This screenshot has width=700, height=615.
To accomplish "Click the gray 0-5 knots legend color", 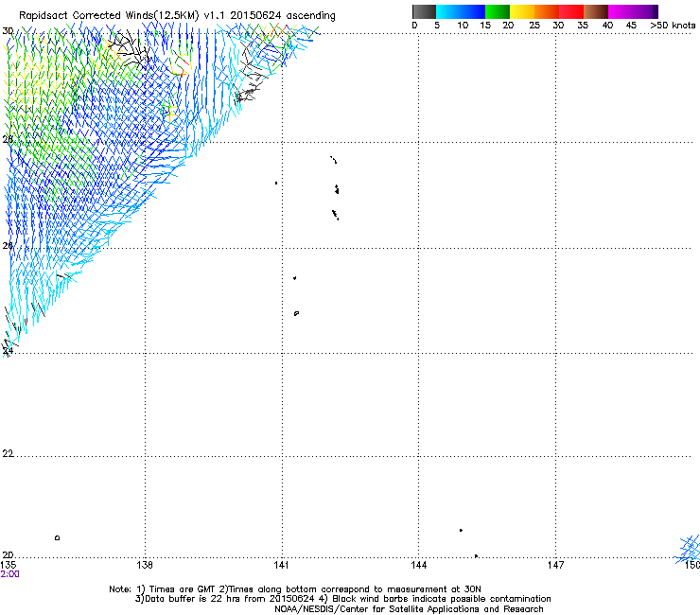I will pyautogui.click(x=424, y=11).
